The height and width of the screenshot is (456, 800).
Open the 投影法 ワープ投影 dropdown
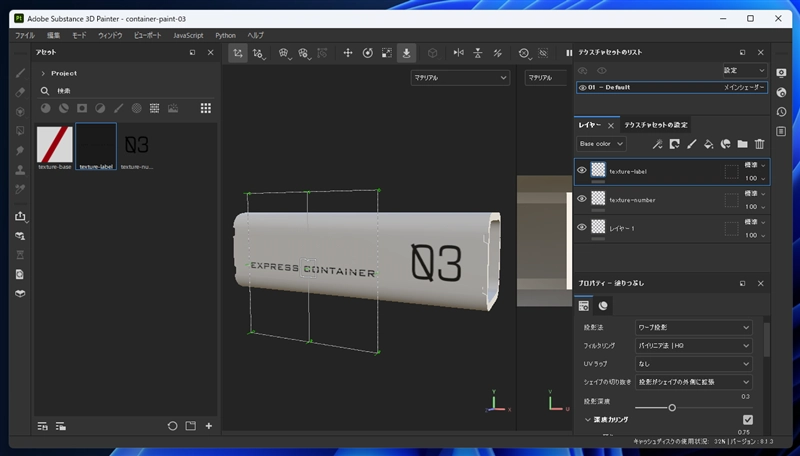694,327
